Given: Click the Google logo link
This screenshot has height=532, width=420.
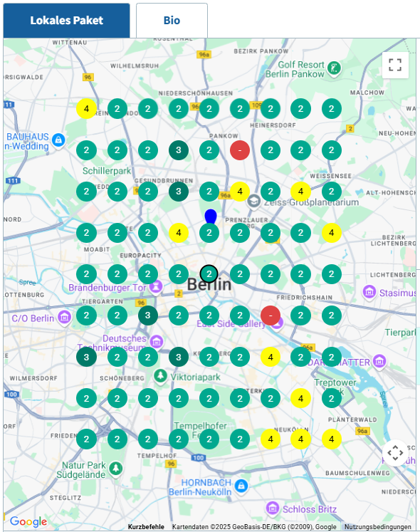Looking at the screenshot, I should (x=28, y=521).
